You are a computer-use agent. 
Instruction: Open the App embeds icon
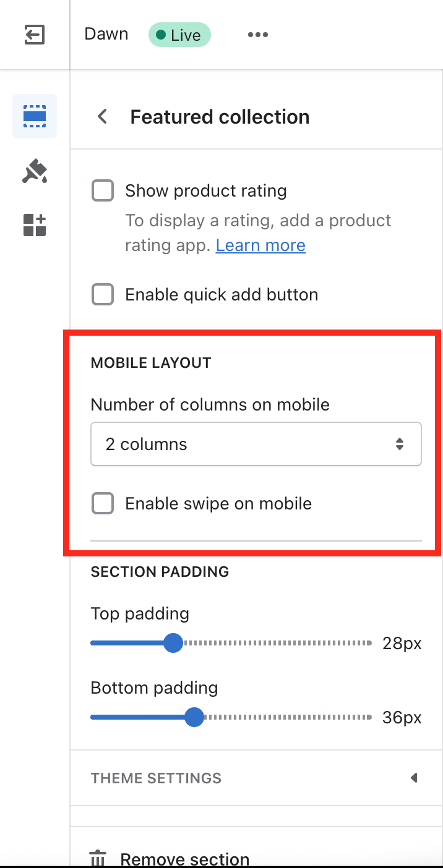35,225
